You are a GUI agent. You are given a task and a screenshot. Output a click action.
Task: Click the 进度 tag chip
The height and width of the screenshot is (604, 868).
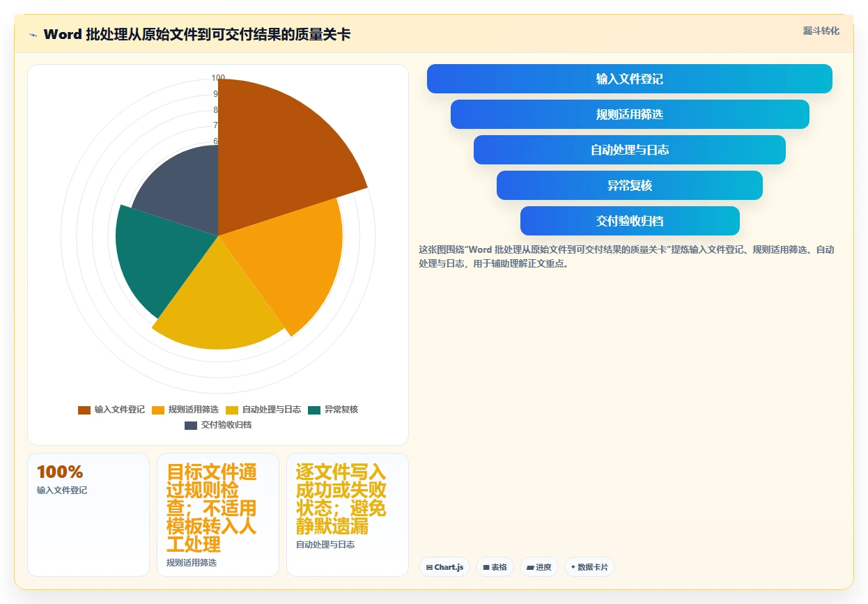[539, 567]
